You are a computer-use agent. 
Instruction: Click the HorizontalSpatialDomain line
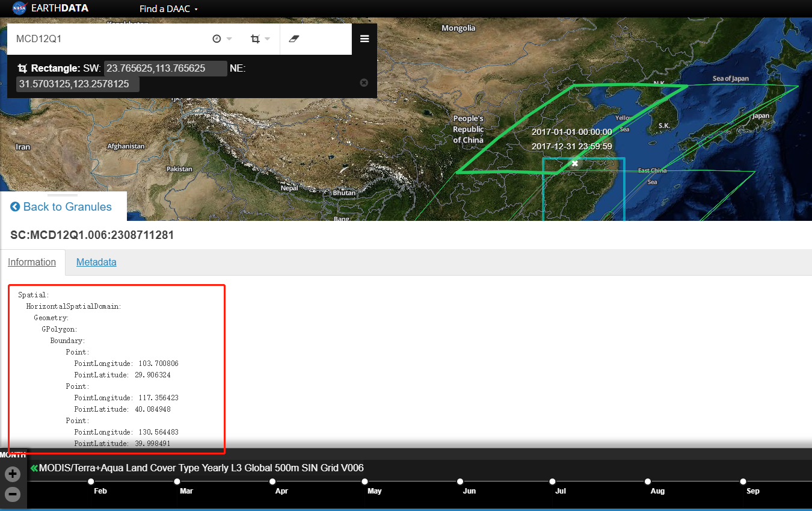pyautogui.click(x=73, y=306)
